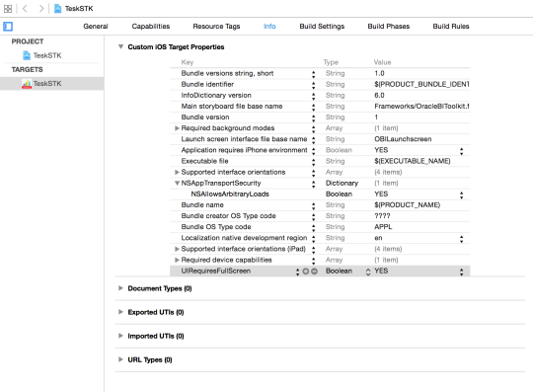The height and width of the screenshot is (392, 533).
Task: Click the ???? value of Bundle creator code
Action: point(382,216)
